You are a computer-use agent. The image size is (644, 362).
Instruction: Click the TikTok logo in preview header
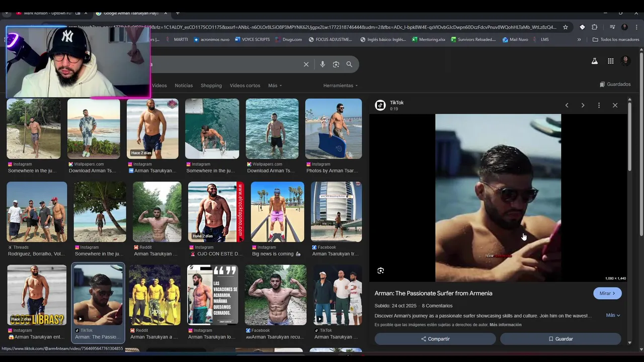[380, 105]
